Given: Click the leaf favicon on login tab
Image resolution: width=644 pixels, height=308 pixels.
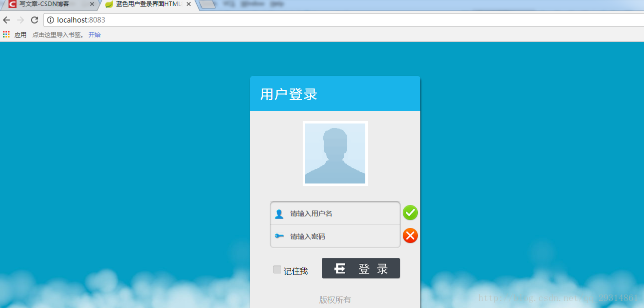Looking at the screenshot, I should tap(109, 4).
